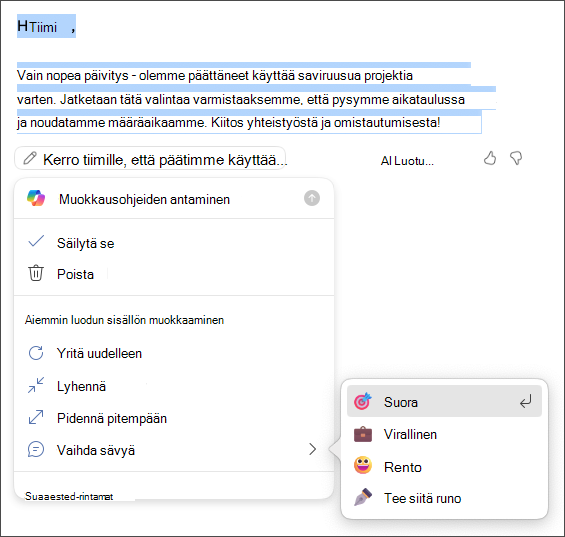Click the Kerro tiimille prompt box
This screenshot has width=565, height=537.
[150, 159]
